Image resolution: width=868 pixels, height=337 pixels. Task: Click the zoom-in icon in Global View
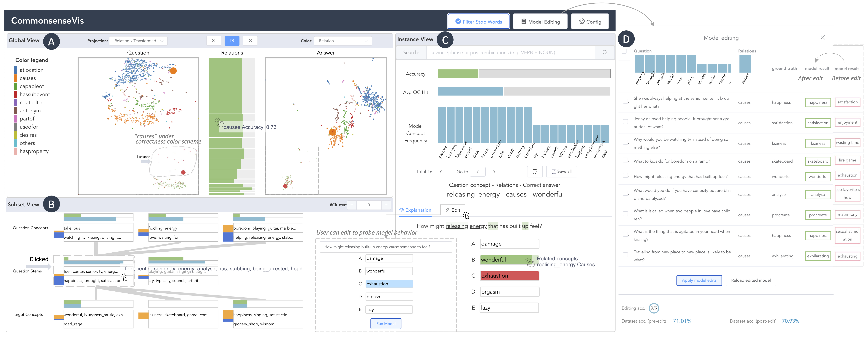tap(214, 41)
